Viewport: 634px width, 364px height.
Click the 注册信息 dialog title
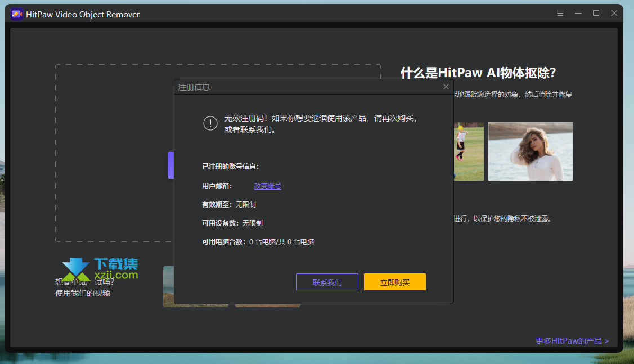[194, 87]
